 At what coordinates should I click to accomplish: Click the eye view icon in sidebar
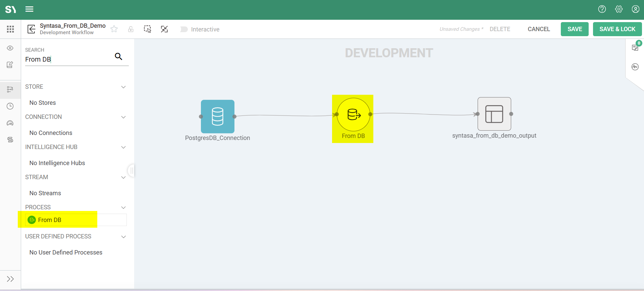(x=10, y=48)
